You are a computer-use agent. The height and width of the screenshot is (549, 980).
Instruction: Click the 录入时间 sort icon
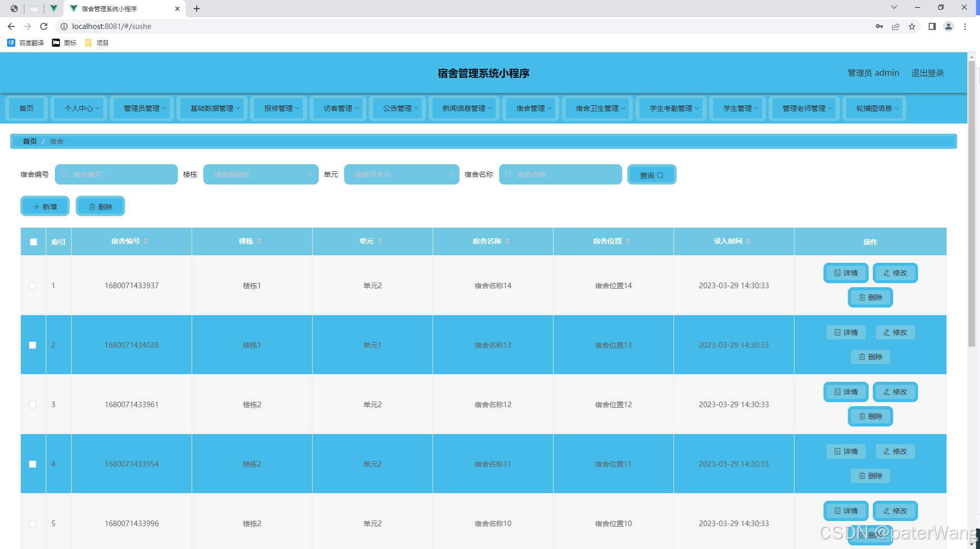click(x=748, y=241)
